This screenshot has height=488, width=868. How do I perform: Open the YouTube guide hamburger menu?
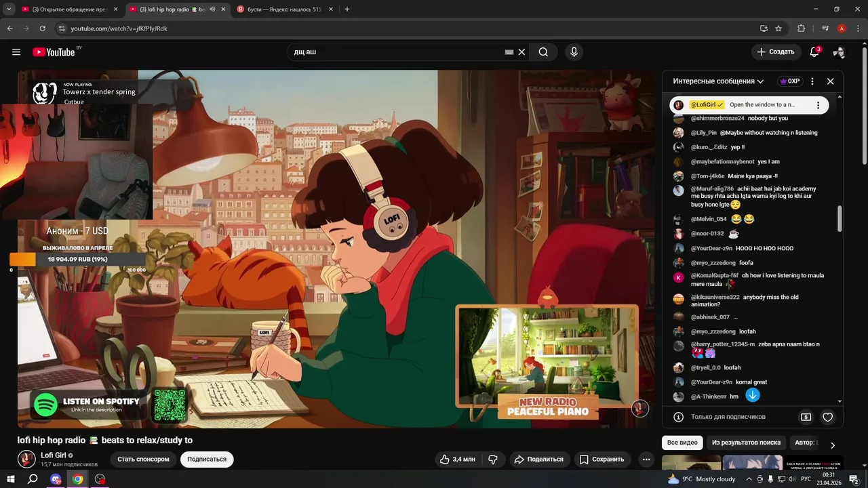point(16,52)
